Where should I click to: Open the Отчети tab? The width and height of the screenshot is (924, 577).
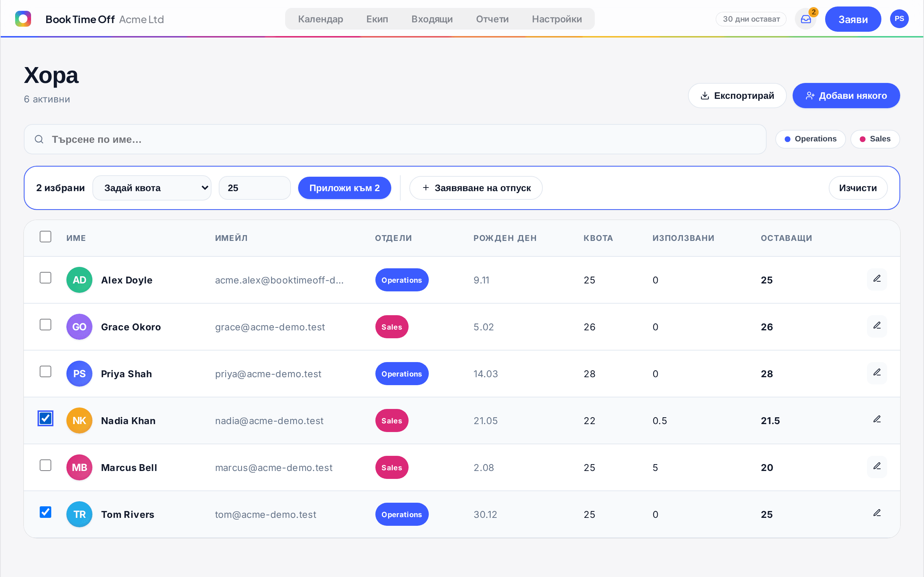click(492, 19)
